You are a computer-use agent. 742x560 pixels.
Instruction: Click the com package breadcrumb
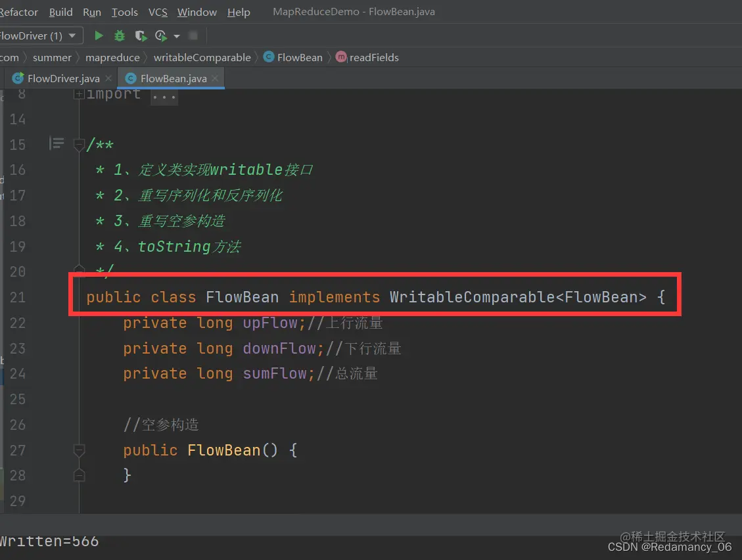coord(9,57)
